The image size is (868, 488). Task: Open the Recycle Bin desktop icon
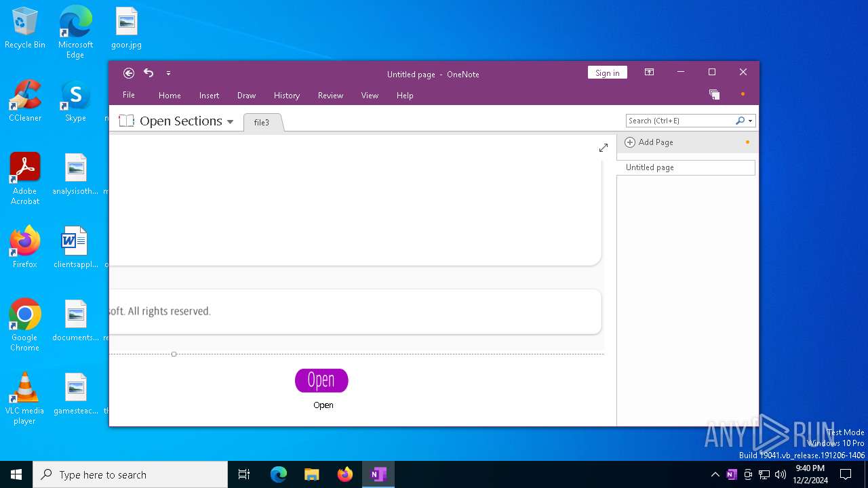(x=25, y=28)
